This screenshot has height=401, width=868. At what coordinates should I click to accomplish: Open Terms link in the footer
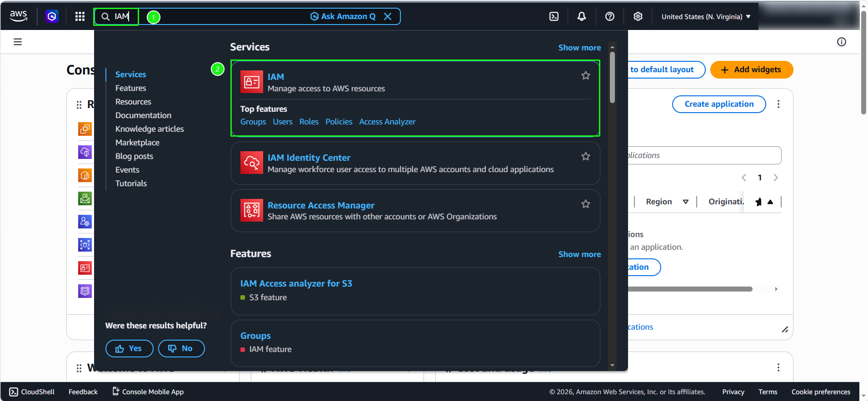point(768,391)
